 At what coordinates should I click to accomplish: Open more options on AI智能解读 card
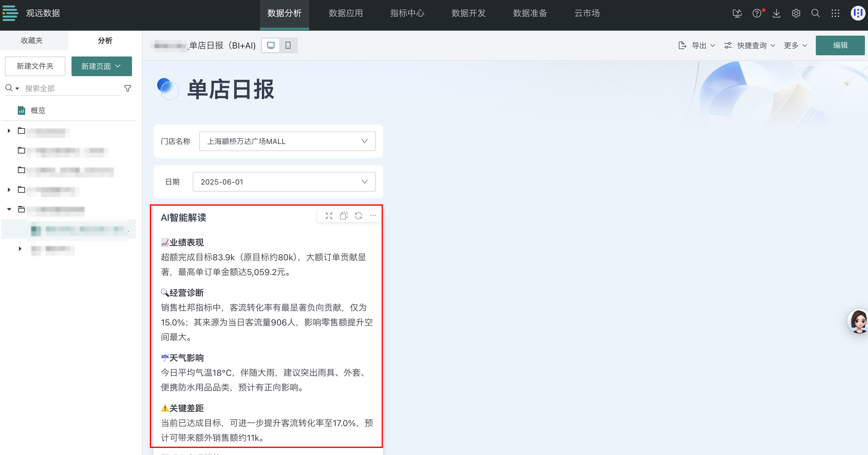coord(373,216)
